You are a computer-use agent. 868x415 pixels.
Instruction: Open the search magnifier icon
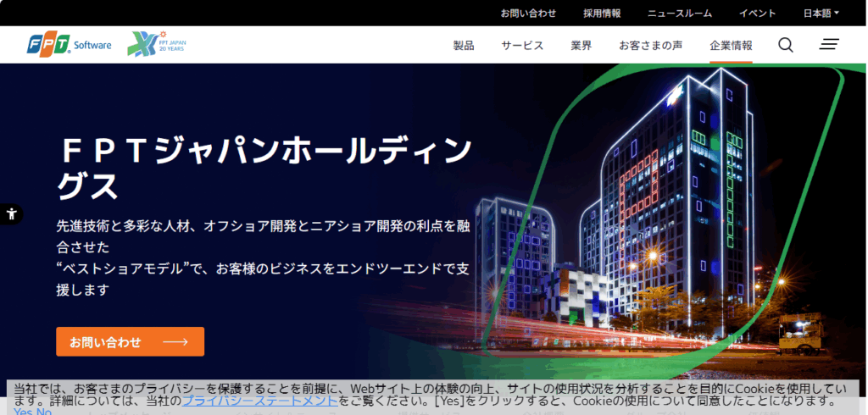click(x=786, y=45)
